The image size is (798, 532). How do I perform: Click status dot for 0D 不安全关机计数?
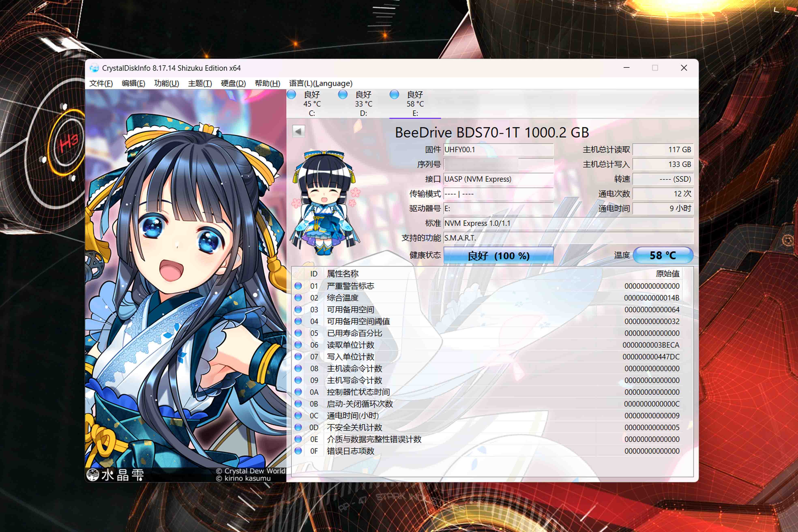298,428
